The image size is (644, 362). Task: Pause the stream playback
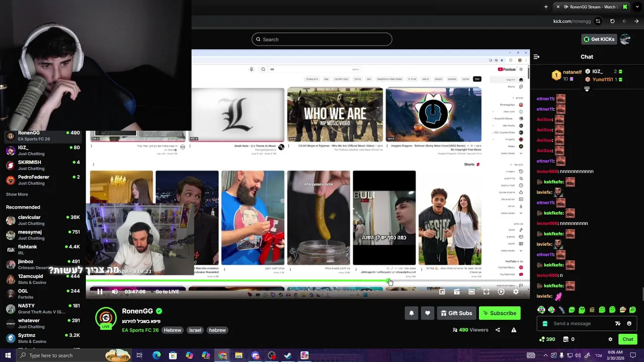[100, 292]
